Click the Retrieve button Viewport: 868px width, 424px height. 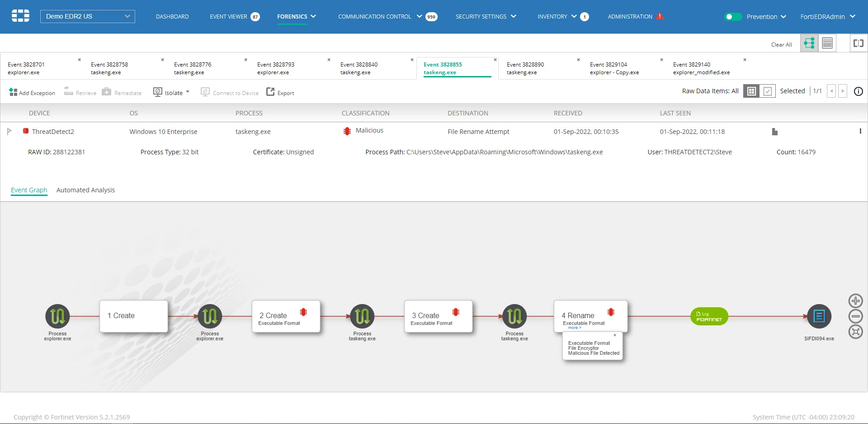80,92
